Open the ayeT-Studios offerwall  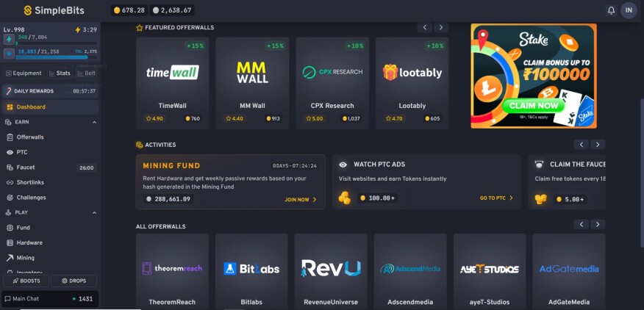coord(490,271)
